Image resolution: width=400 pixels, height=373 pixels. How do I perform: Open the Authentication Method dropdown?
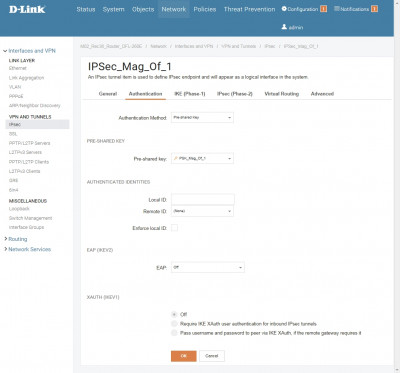pyautogui.click(x=202, y=117)
